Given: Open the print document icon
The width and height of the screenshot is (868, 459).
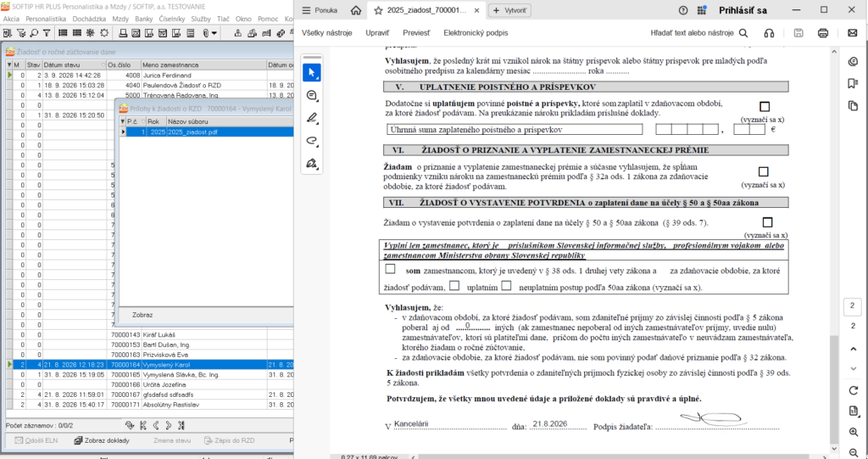Looking at the screenshot, I should [x=822, y=33].
